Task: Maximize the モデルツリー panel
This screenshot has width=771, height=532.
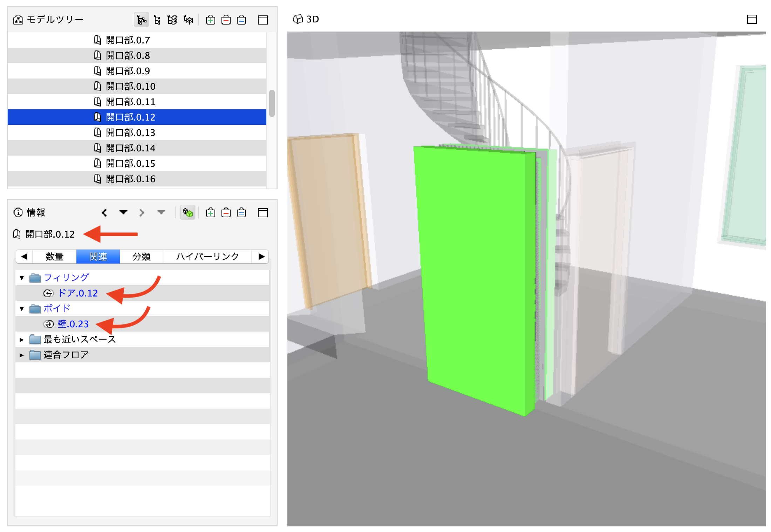Action: point(263,20)
